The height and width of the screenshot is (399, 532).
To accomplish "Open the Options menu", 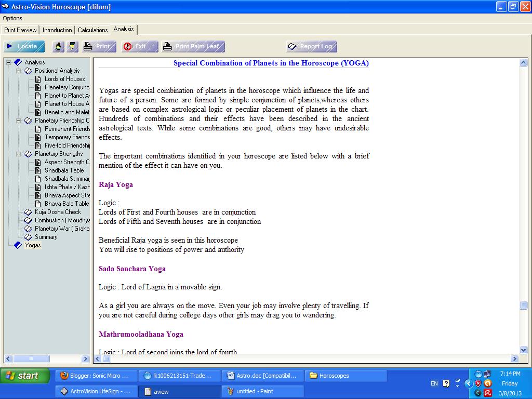I will [x=12, y=18].
